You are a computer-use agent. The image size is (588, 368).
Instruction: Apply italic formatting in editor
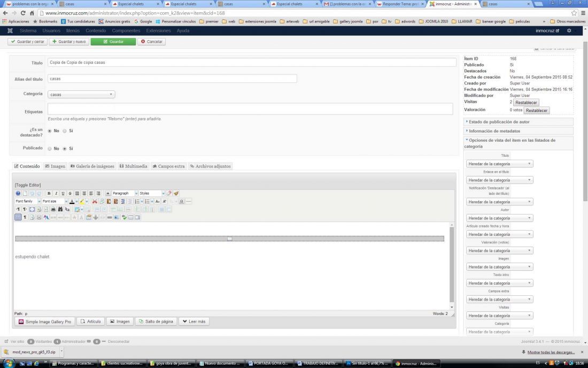point(56,193)
